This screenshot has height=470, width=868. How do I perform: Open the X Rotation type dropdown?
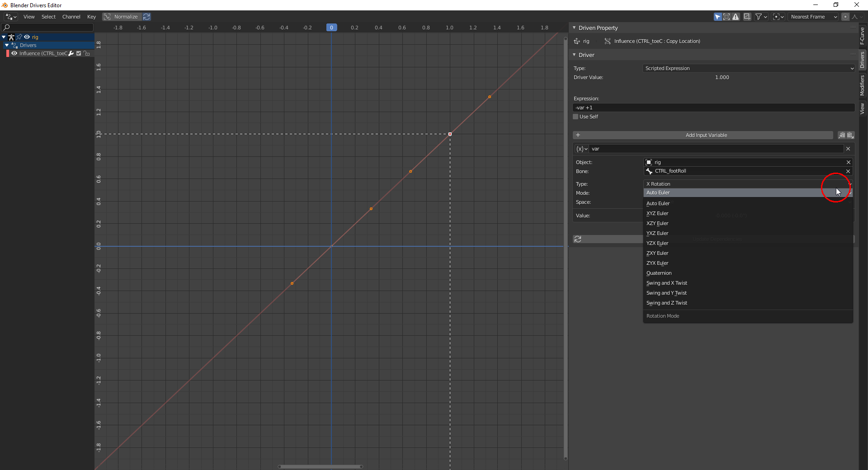point(748,184)
